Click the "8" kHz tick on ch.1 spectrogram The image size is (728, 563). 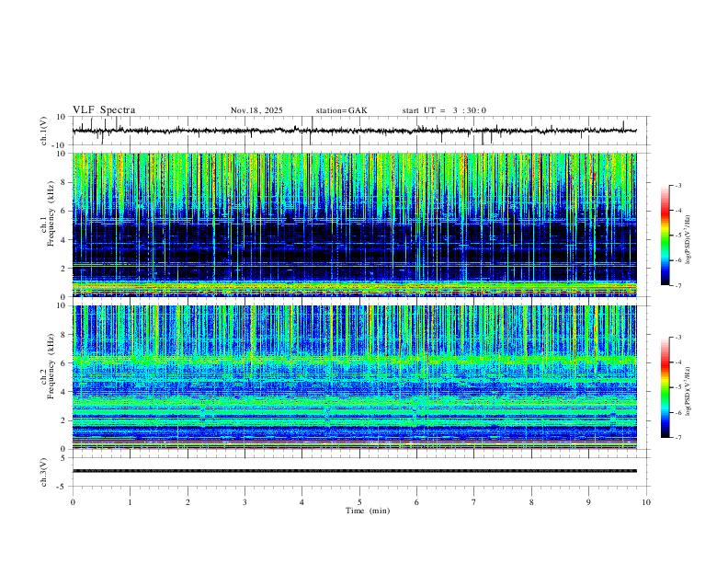(63, 182)
